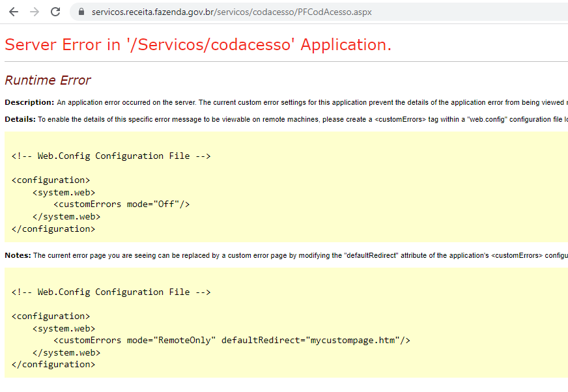Click the "To enable the details" sentence
Image resolution: width=568 pixels, height=392 pixels.
click(x=302, y=120)
